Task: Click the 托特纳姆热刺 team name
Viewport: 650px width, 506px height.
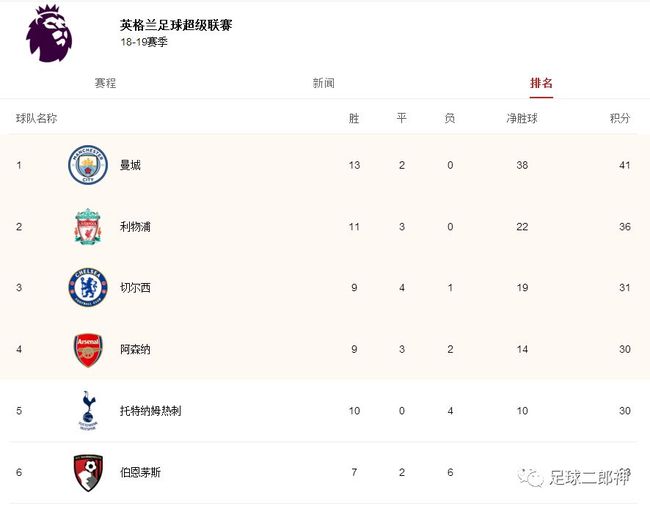Action: click(150, 411)
